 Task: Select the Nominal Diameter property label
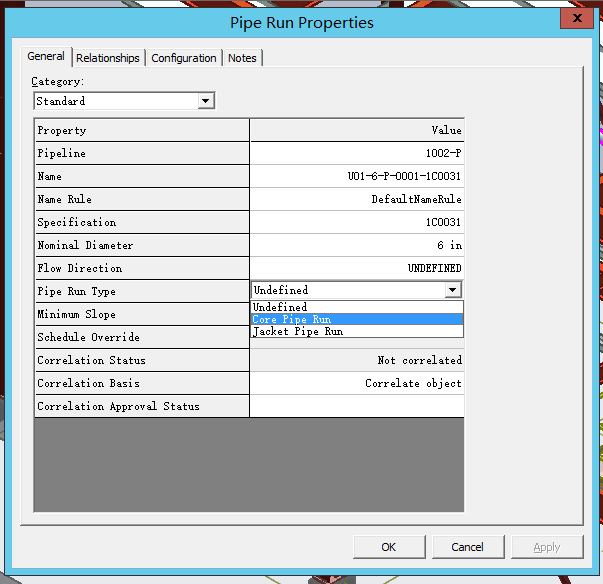pyautogui.click(x=142, y=245)
